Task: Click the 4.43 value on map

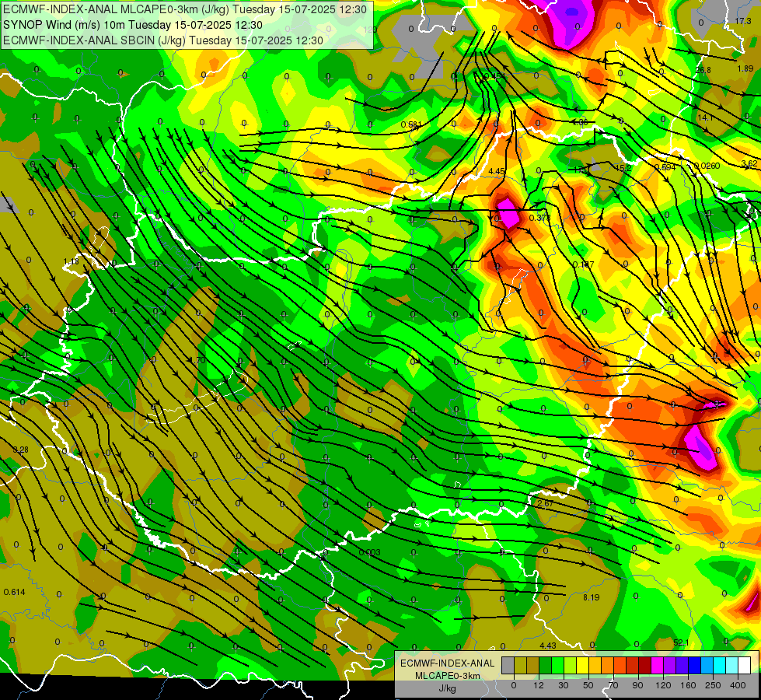Action: tap(548, 645)
